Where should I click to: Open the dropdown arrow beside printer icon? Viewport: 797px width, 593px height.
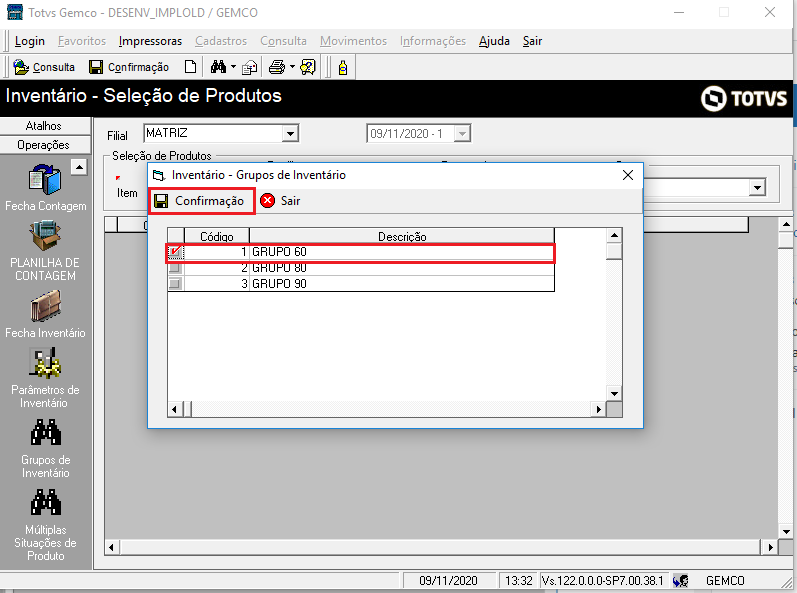coord(292,67)
